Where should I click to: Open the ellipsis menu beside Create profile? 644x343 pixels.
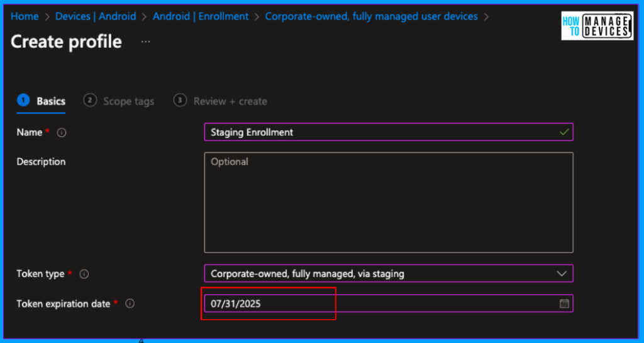(146, 42)
